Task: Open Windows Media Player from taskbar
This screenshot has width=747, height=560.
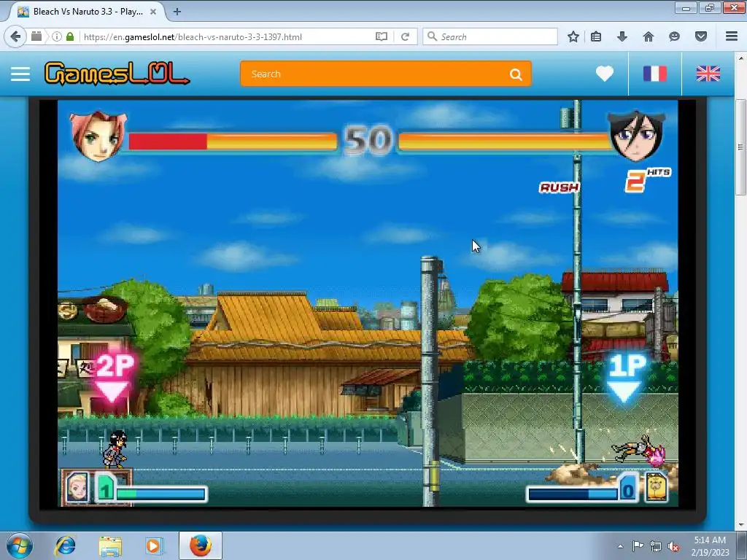Action: [x=153, y=545]
